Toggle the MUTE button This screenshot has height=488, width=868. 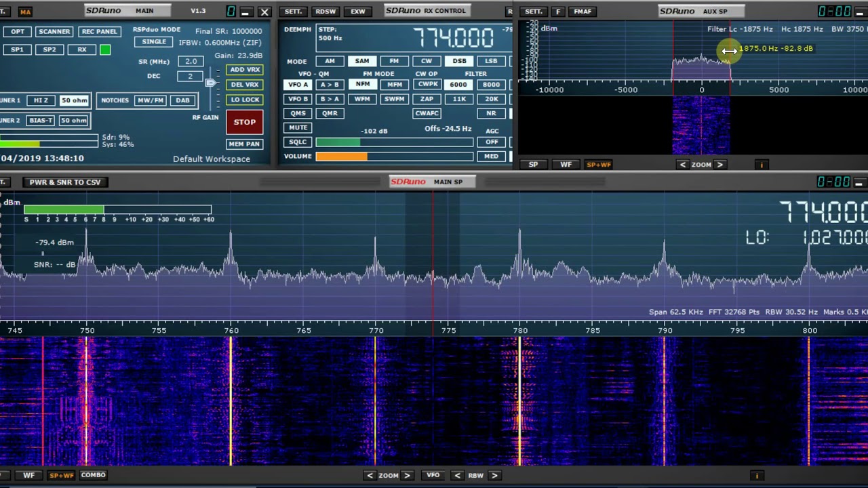298,127
